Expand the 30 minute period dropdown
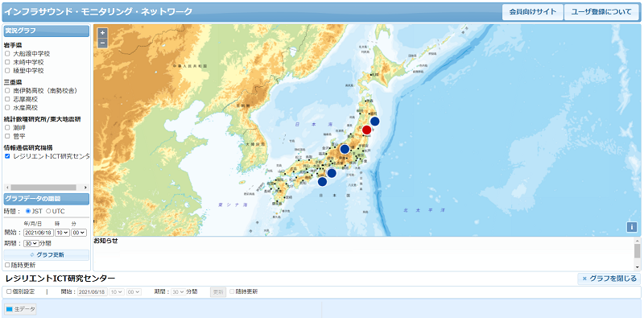Viewport: 644px width, 318px height. click(x=31, y=243)
